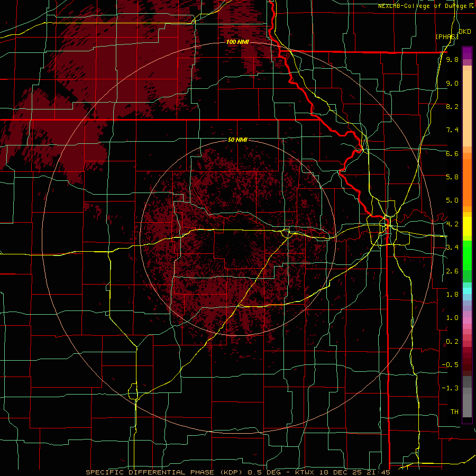The width and height of the screenshot is (476, 476).
Task: Click the TH threshold label
Action: click(x=454, y=412)
